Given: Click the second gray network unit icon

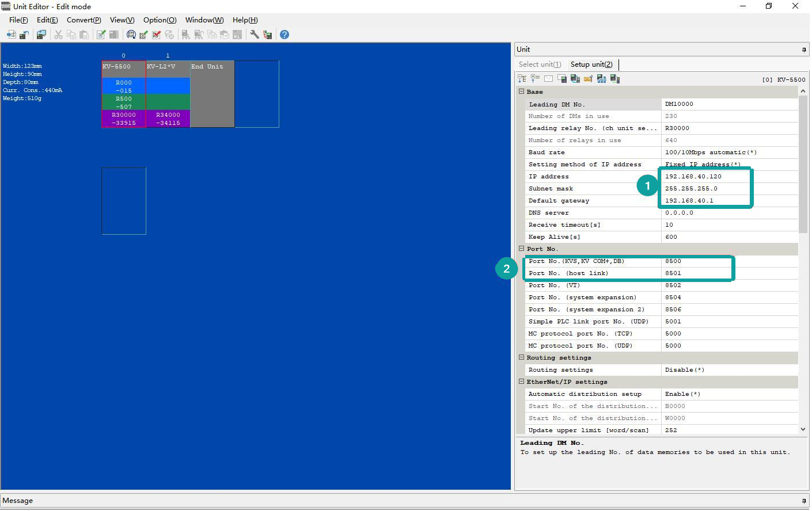Looking at the screenshot, I should (199, 35).
